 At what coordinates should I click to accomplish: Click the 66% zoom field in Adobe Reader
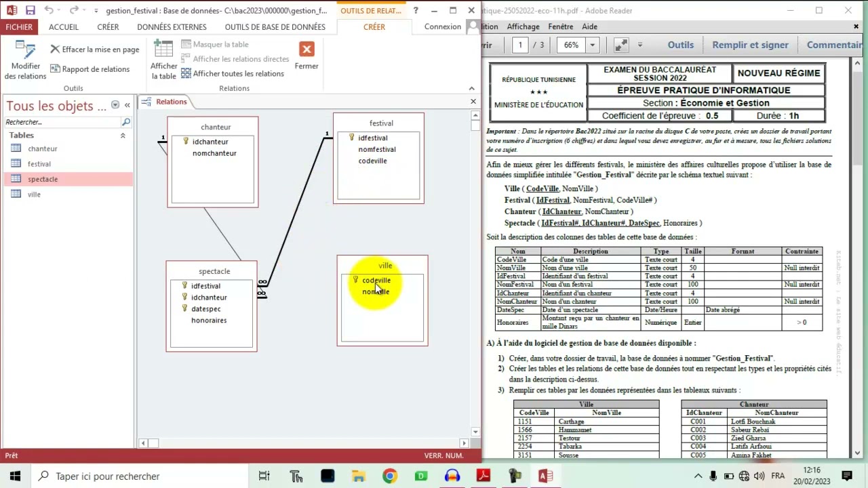(x=572, y=45)
